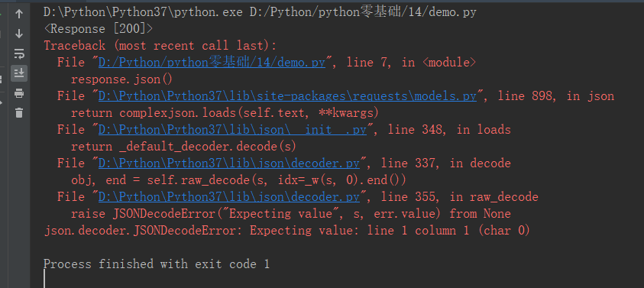Open the requests models.py link

287,96
